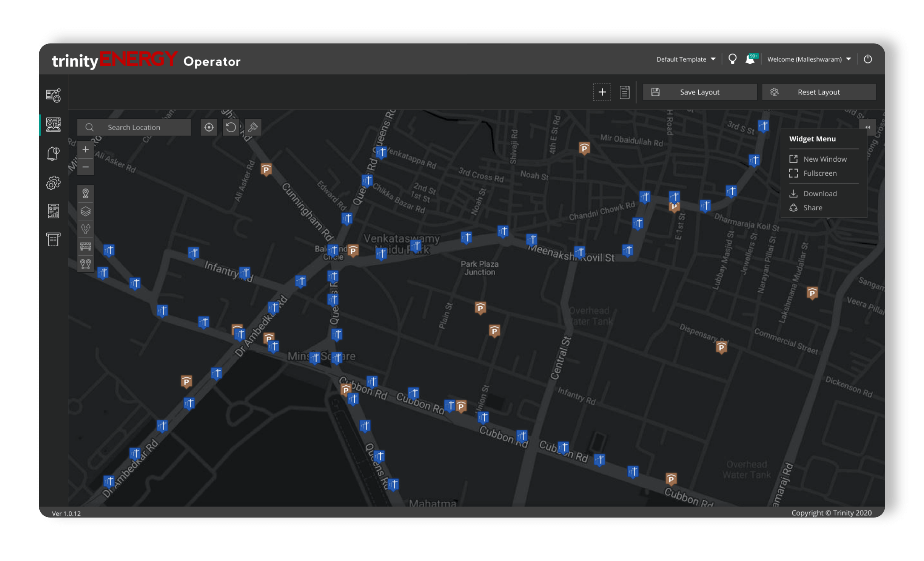Open the alerts bell sidebar icon

(x=53, y=153)
